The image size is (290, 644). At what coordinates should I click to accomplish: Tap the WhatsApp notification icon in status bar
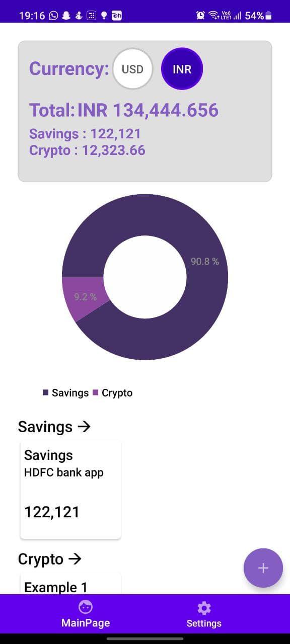54,16
